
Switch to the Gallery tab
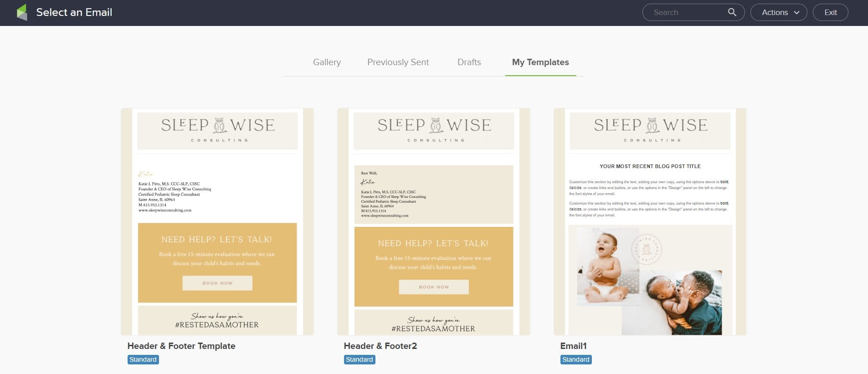(327, 62)
